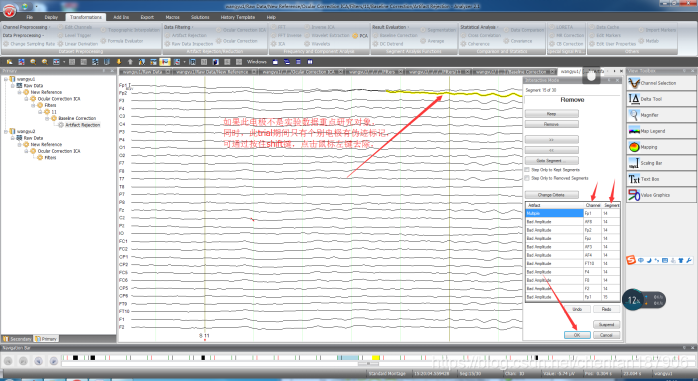
Task: Open Edit User Properties in ribbon
Action: click(x=613, y=44)
